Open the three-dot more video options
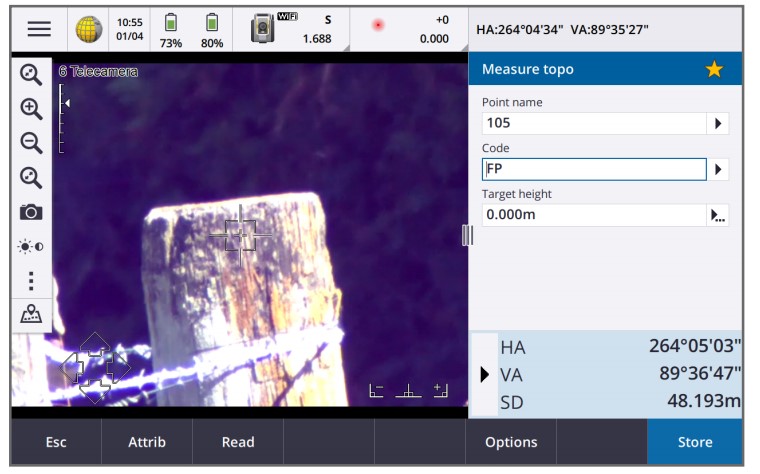The image size is (760, 474). tap(31, 280)
